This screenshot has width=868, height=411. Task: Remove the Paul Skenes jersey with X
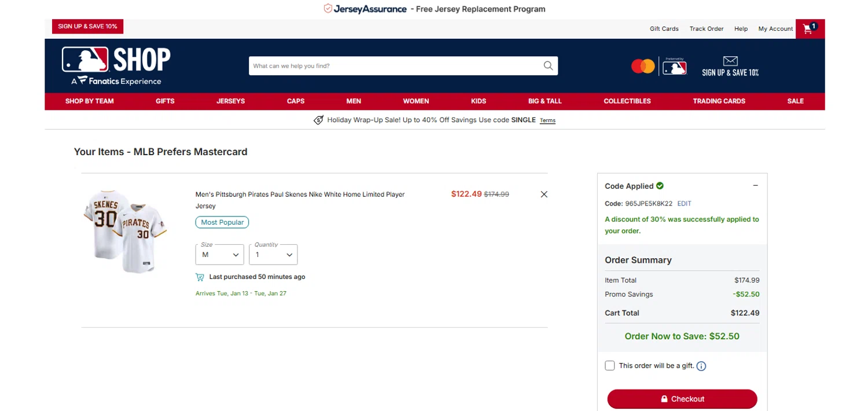point(544,195)
